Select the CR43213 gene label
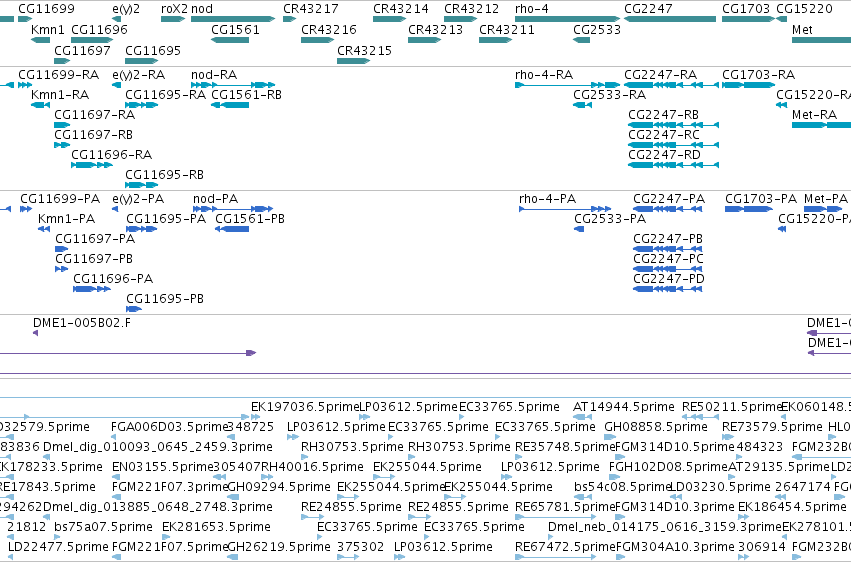Image resolution: width=851 pixels, height=562 pixels. pyautogui.click(x=435, y=29)
